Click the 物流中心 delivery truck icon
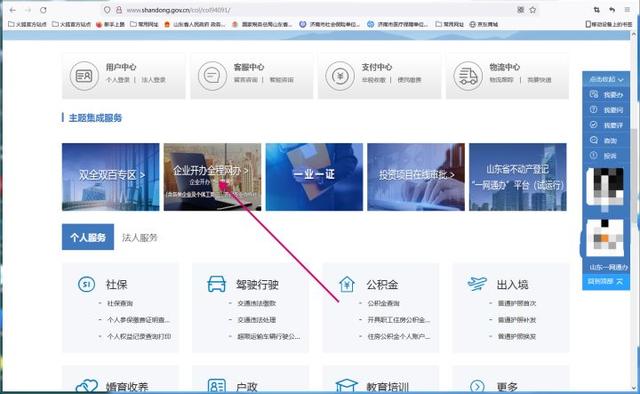Screen dimensions: 640x394 [468, 76]
